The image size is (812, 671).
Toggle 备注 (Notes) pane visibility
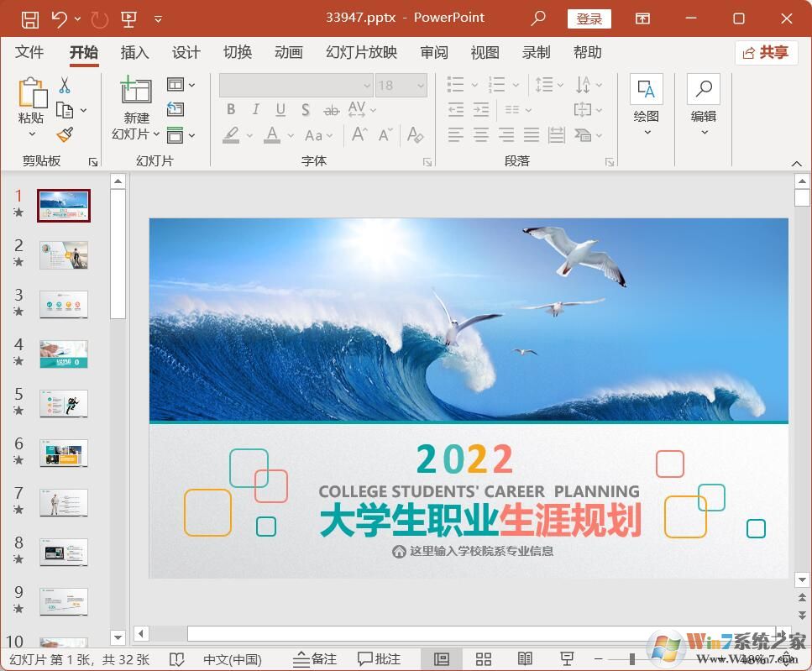coord(314,658)
